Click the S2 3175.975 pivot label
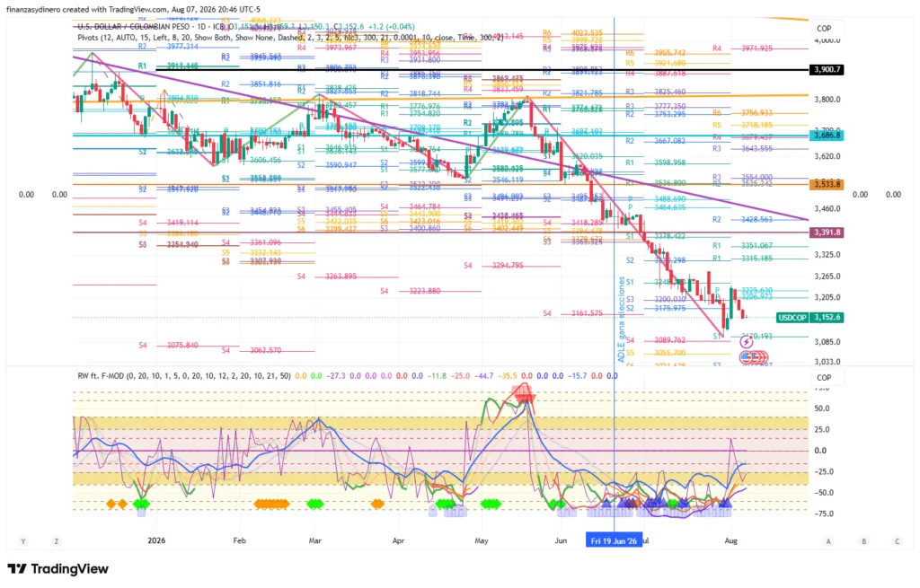 655,308
